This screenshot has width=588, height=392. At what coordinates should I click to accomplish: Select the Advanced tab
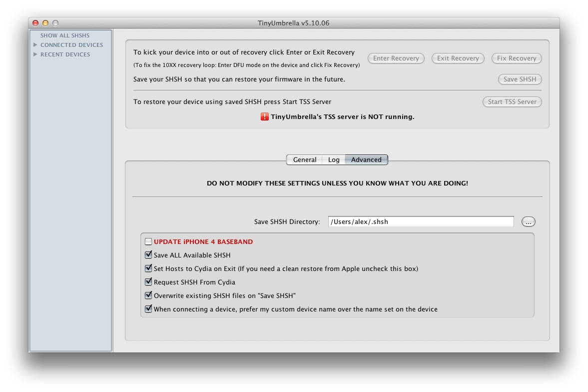pos(366,159)
